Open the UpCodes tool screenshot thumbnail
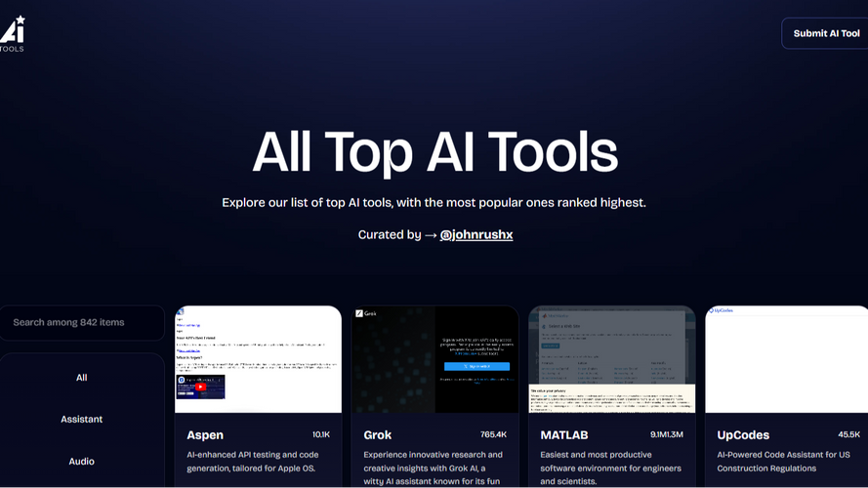The image size is (868, 488). pos(787,359)
